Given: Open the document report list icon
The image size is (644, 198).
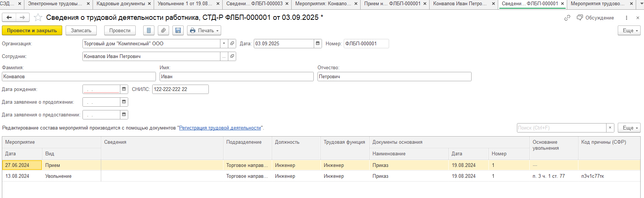Looking at the screenshot, I should pos(149,31).
